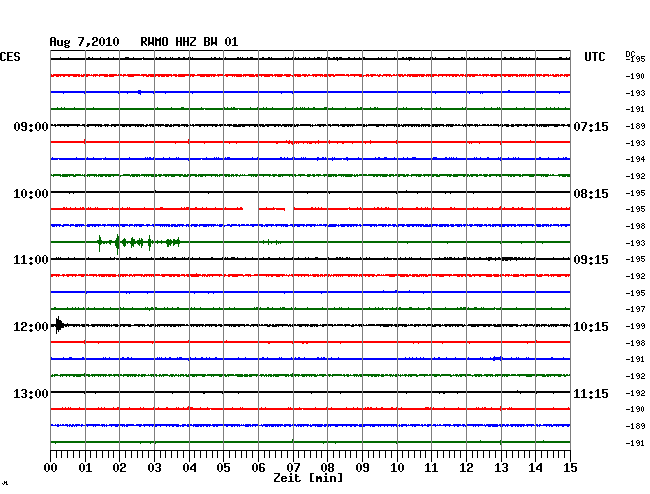Screen dimensions: 650x494
Task: Click minute tick label 08 on axis
Action: click(327, 468)
